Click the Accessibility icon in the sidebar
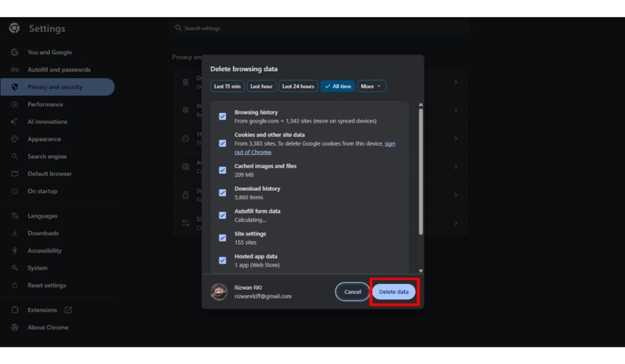Viewport: 625px width, 364px height. (x=15, y=250)
